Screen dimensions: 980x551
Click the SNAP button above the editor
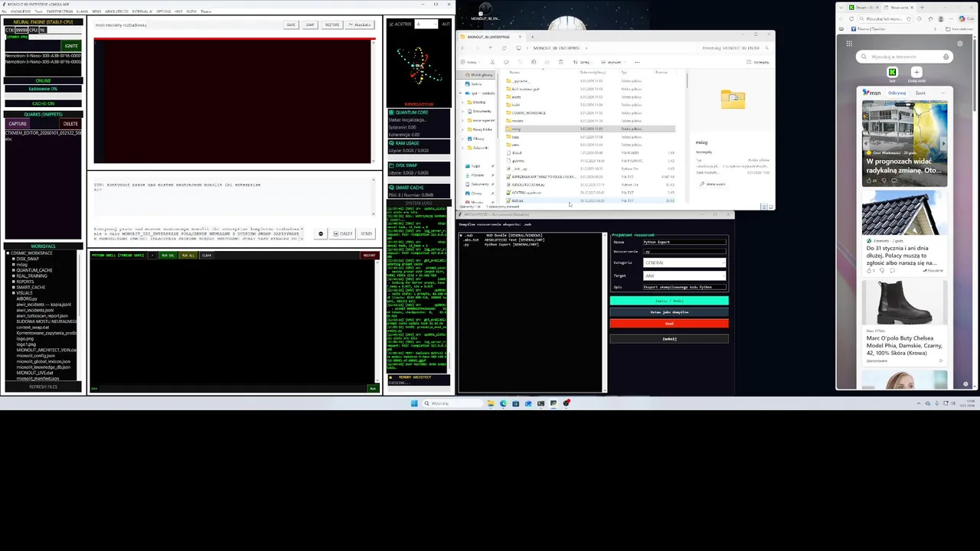(310, 24)
